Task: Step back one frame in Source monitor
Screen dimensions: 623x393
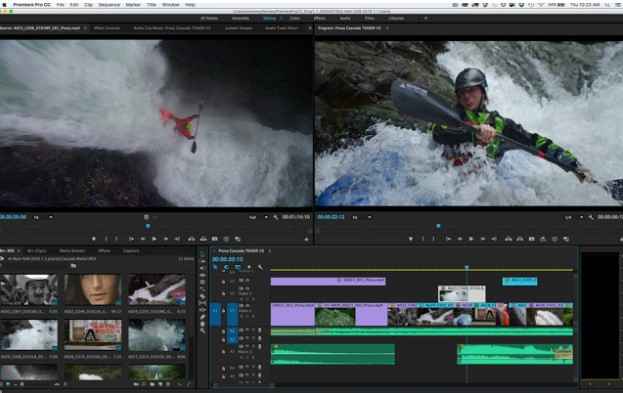Action: [143, 239]
